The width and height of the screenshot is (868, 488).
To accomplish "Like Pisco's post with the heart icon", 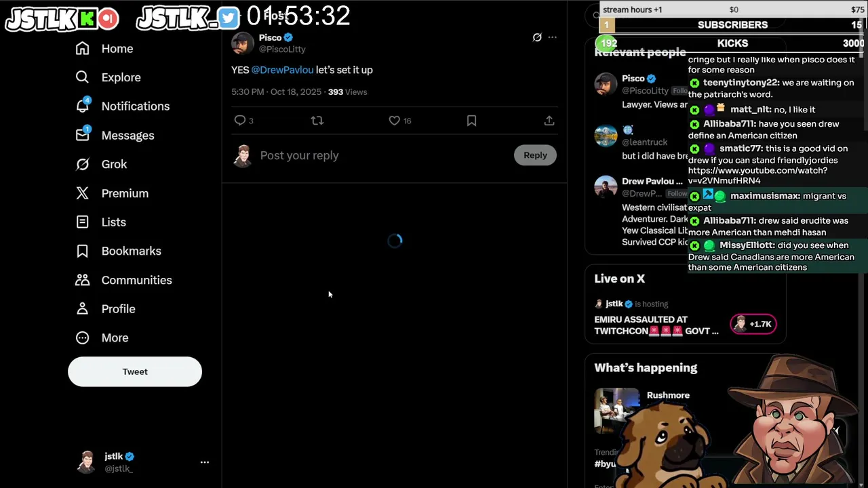I will [x=394, y=121].
